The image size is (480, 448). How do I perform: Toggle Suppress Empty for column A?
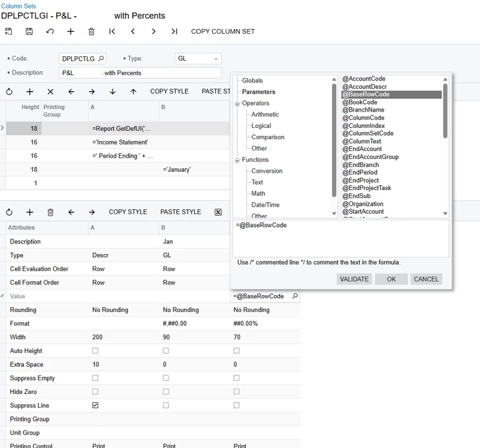click(x=95, y=378)
